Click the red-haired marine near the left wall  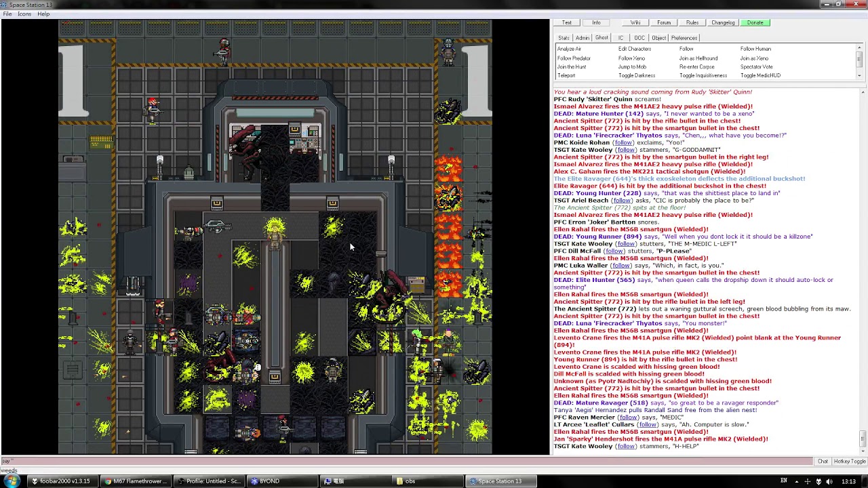(153, 109)
